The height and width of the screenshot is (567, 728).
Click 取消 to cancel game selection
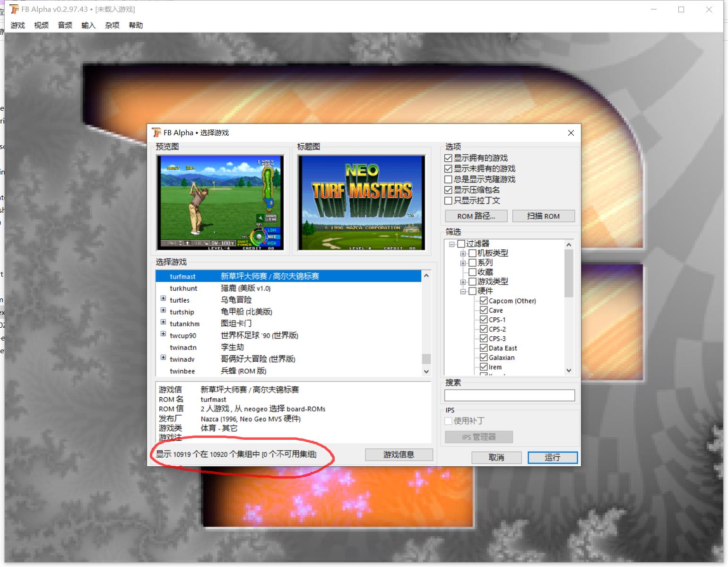click(x=496, y=457)
